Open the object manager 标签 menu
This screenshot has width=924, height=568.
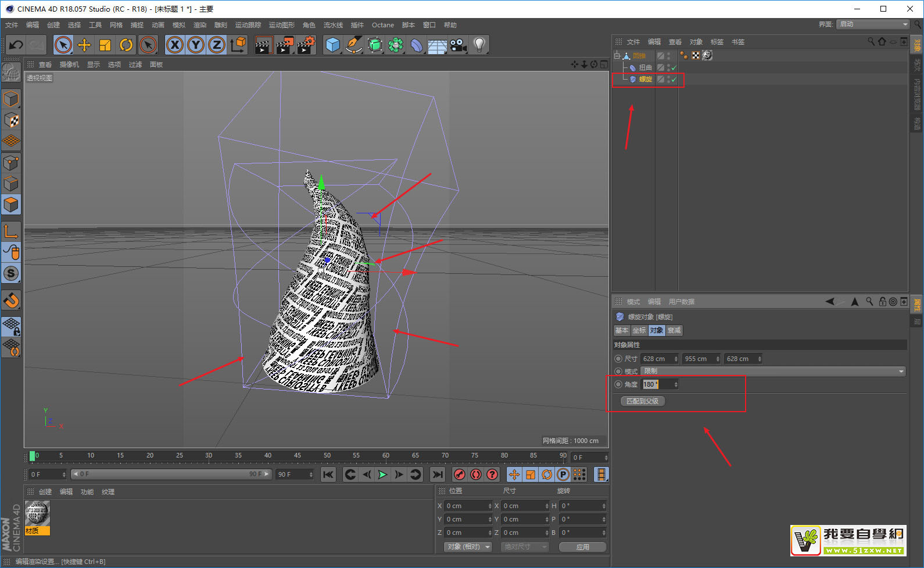tap(717, 42)
